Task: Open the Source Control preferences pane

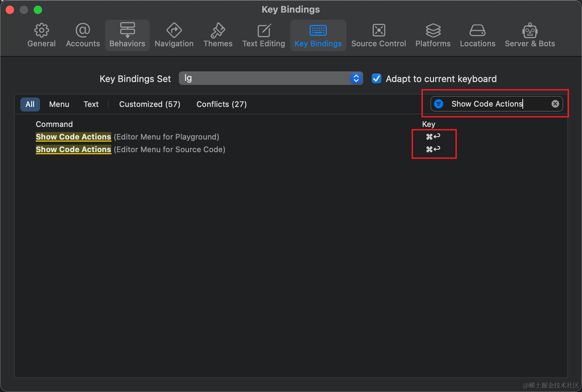Action: (x=379, y=35)
